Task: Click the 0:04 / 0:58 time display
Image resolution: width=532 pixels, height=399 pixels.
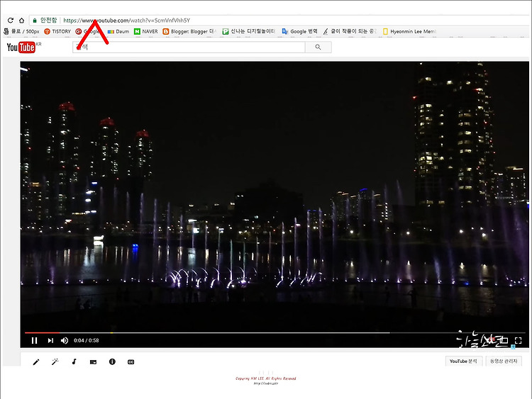Action: (x=86, y=340)
